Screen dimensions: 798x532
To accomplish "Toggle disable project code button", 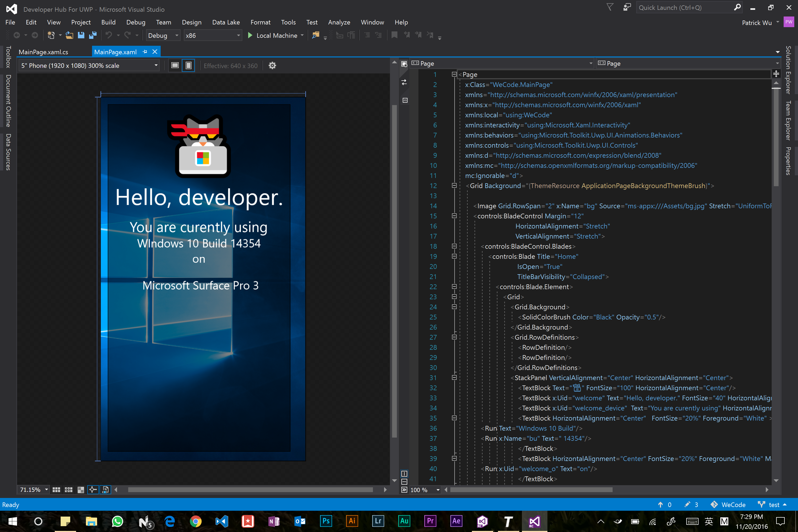I will 106,490.
